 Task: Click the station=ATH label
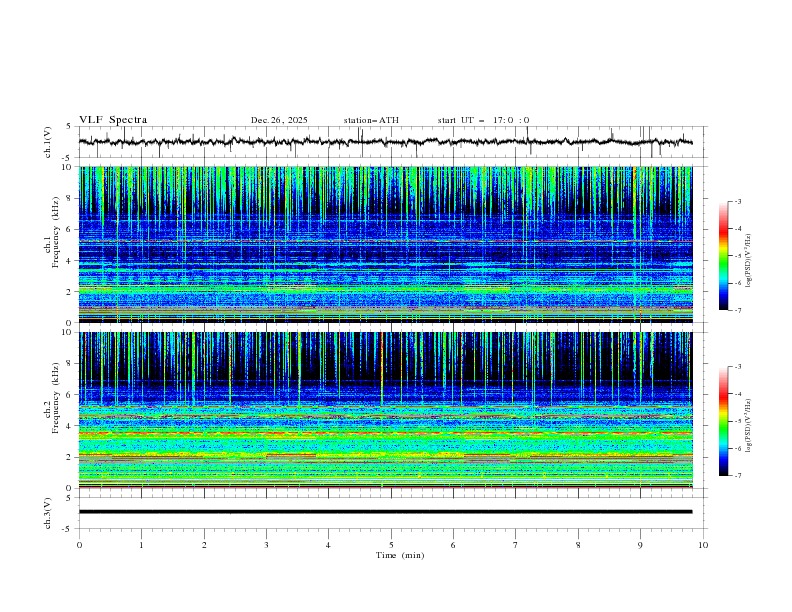pos(371,120)
